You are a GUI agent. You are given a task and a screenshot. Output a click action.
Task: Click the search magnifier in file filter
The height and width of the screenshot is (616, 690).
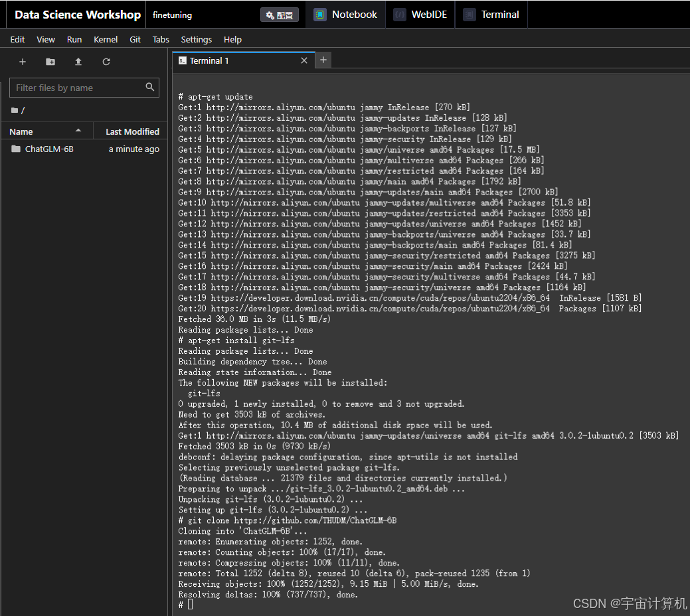coord(150,87)
